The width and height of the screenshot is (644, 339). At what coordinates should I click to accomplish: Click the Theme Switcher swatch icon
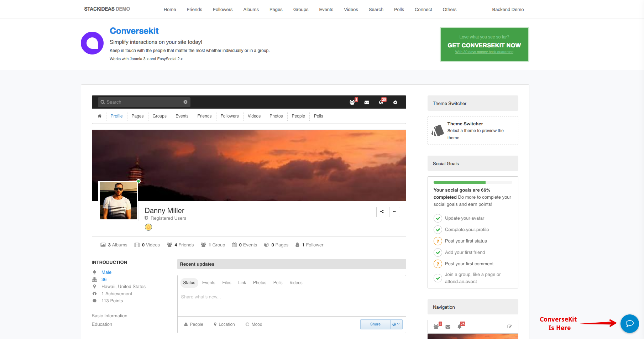coord(438,131)
